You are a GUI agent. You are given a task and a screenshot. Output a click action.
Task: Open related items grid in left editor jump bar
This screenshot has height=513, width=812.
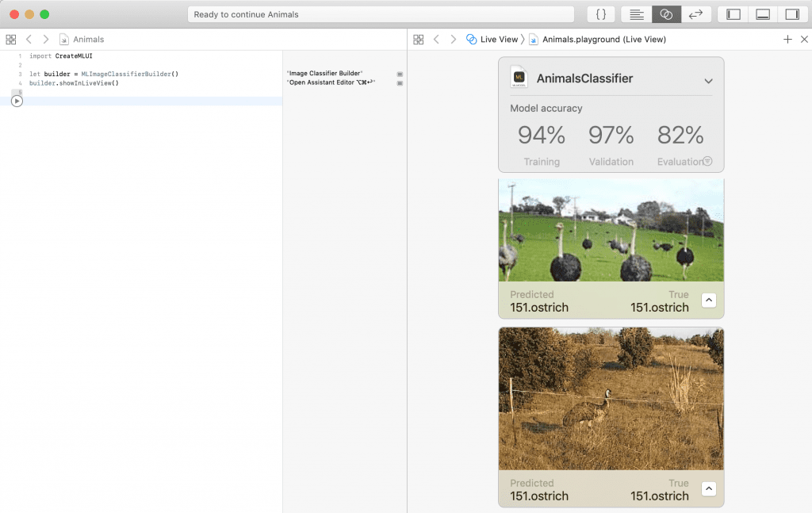(x=11, y=39)
